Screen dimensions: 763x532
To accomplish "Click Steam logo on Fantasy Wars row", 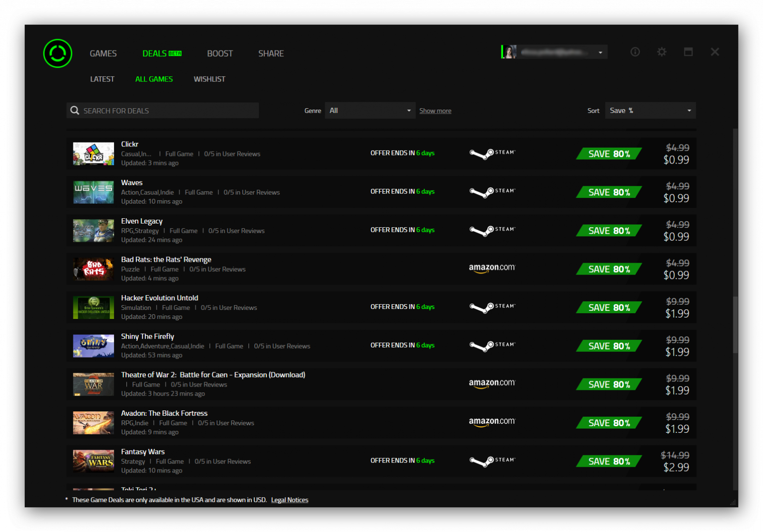I will [492, 461].
